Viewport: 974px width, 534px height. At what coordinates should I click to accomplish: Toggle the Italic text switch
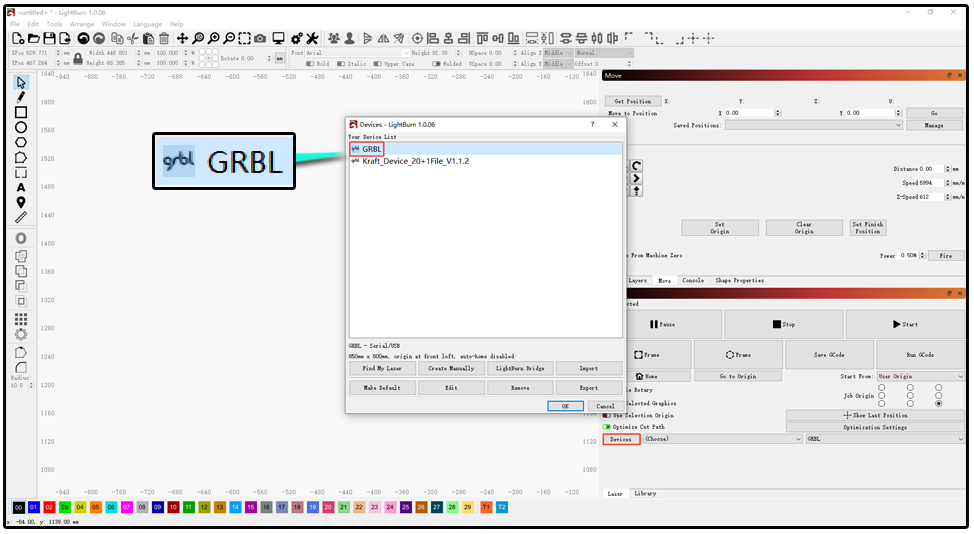(341, 63)
